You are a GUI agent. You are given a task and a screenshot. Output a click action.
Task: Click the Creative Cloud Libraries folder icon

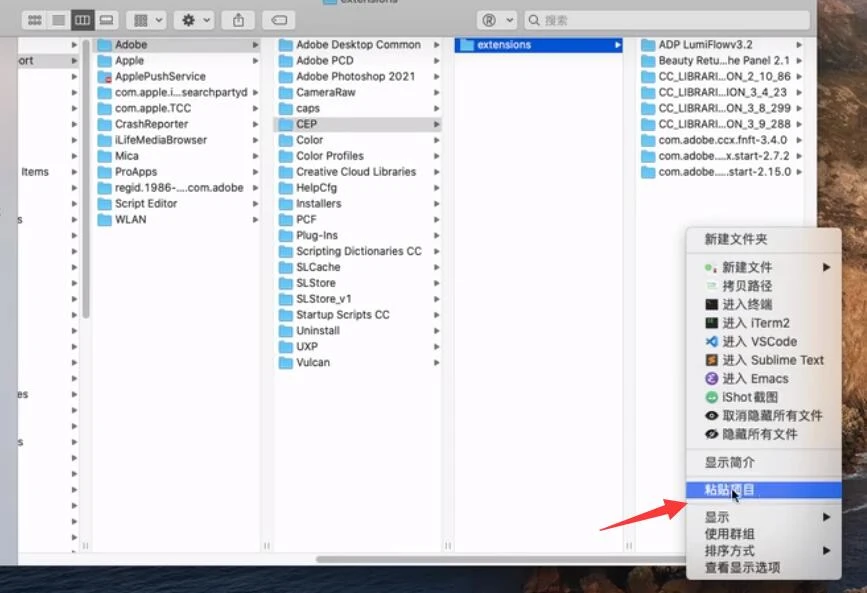pyautogui.click(x=286, y=173)
